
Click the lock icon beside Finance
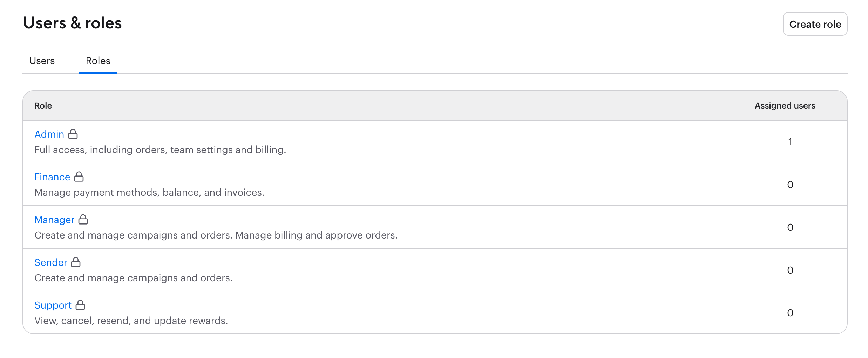(79, 177)
